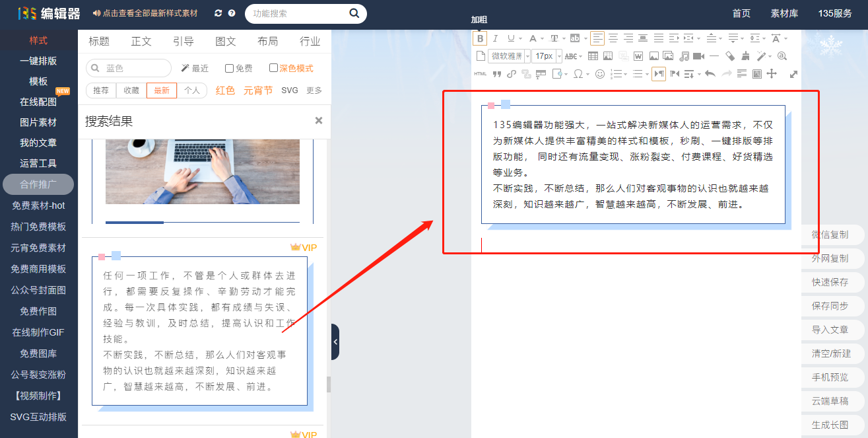The width and height of the screenshot is (868, 438).
Task: Collapse the left style panel with arrow handle
Action: 335,342
